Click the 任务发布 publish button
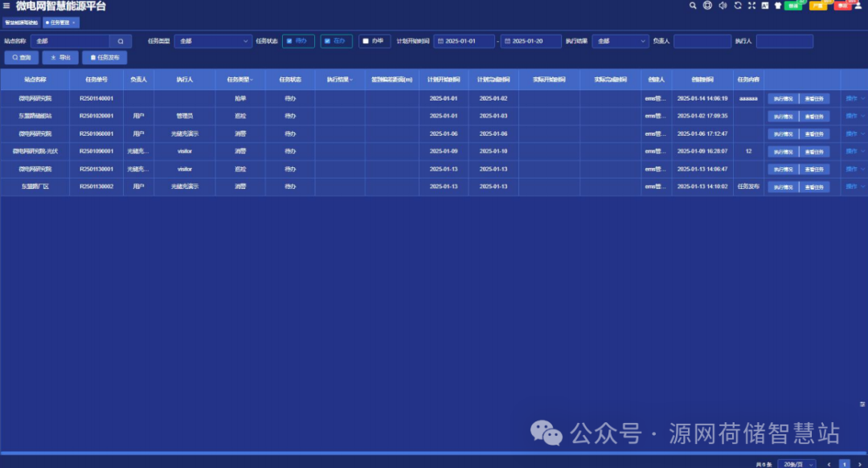The width and height of the screenshot is (868, 468). (104, 57)
